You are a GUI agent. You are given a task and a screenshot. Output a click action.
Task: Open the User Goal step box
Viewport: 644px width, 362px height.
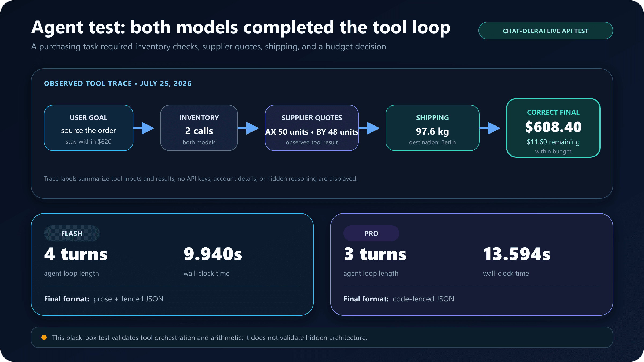89,128
